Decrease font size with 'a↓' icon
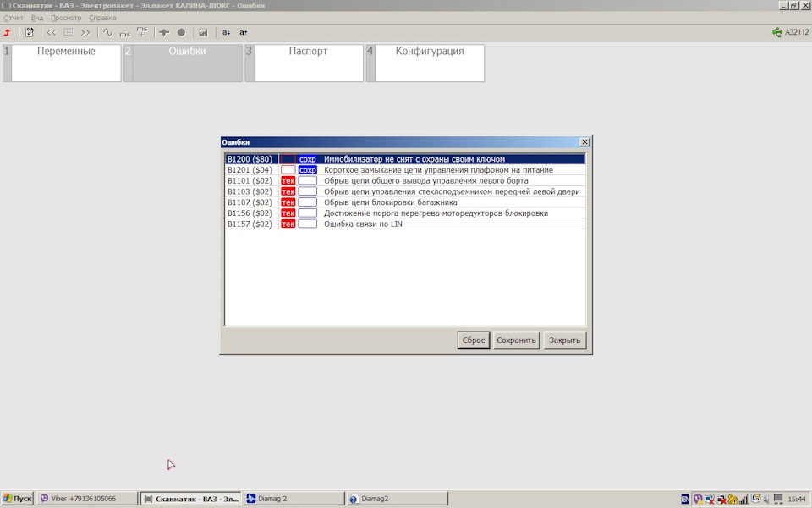Image resolution: width=812 pixels, height=508 pixels. (227, 33)
